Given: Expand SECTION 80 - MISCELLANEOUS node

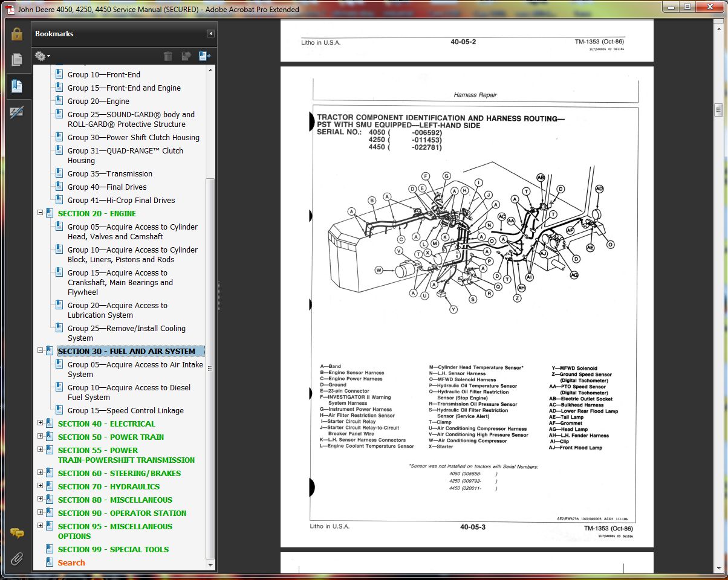Looking at the screenshot, I should coord(41,499).
